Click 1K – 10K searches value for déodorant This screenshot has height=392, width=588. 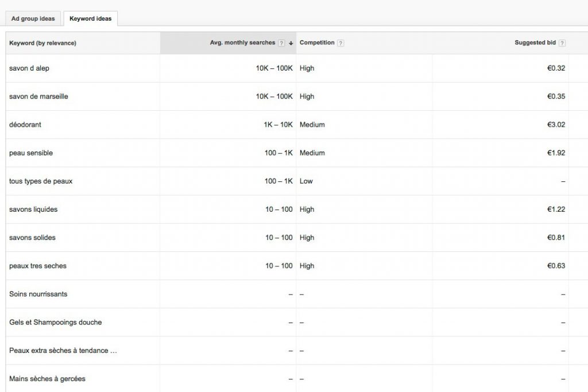tap(278, 125)
